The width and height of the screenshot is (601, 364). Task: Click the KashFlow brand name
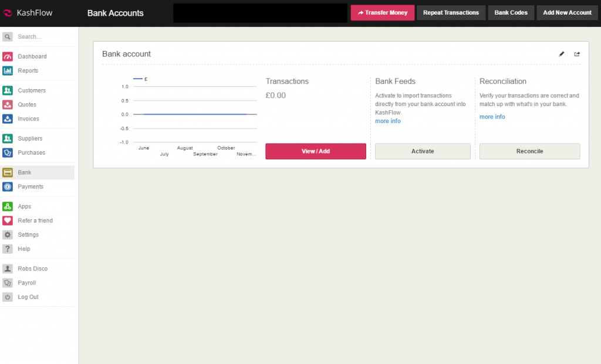pos(35,13)
